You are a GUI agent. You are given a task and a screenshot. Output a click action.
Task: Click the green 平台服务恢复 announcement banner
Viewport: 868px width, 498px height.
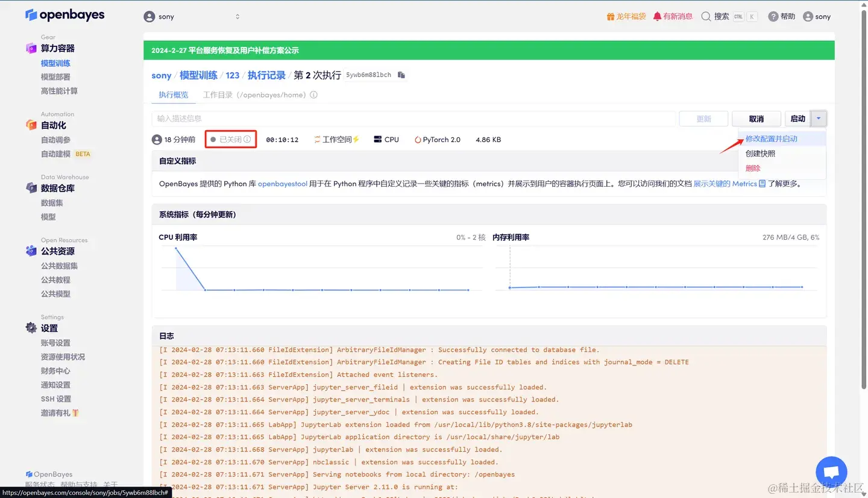[x=489, y=50]
